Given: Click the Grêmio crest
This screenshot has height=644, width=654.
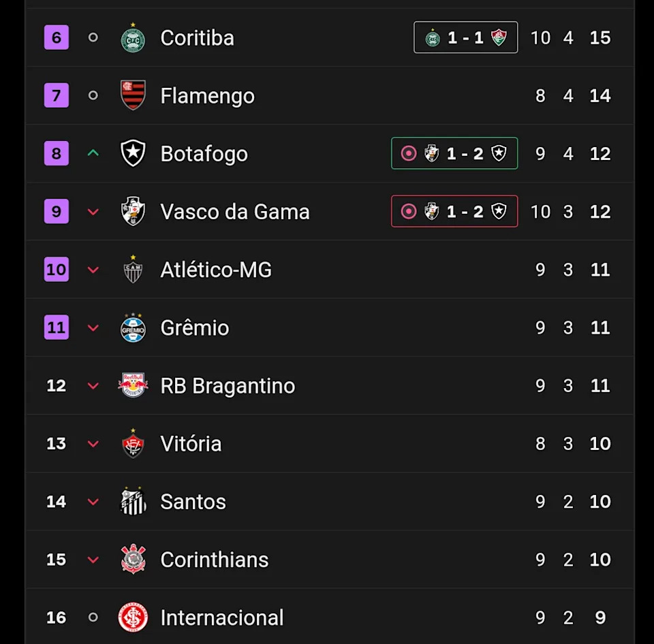Looking at the screenshot, I should [133, 328].
